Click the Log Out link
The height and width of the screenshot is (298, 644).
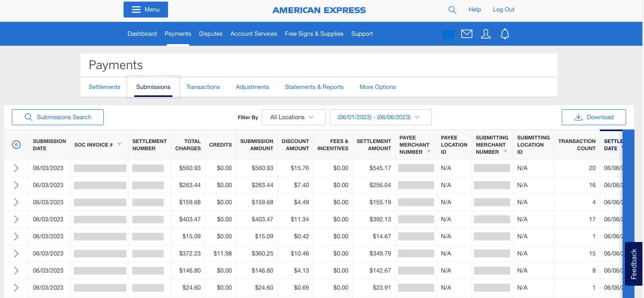503,10
